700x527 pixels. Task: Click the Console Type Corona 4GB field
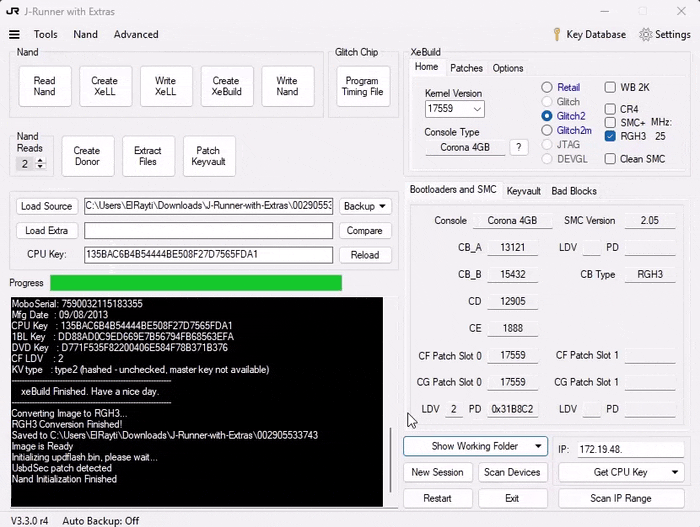pos(465,147)
